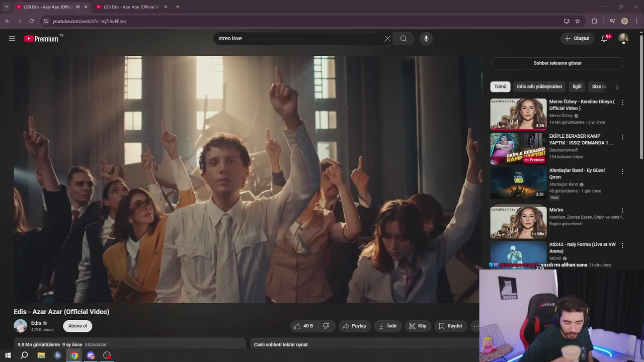This screenshot has height=362, width=644.
Task: Open a new browser tab with plus
Action: tap(178, 7)
